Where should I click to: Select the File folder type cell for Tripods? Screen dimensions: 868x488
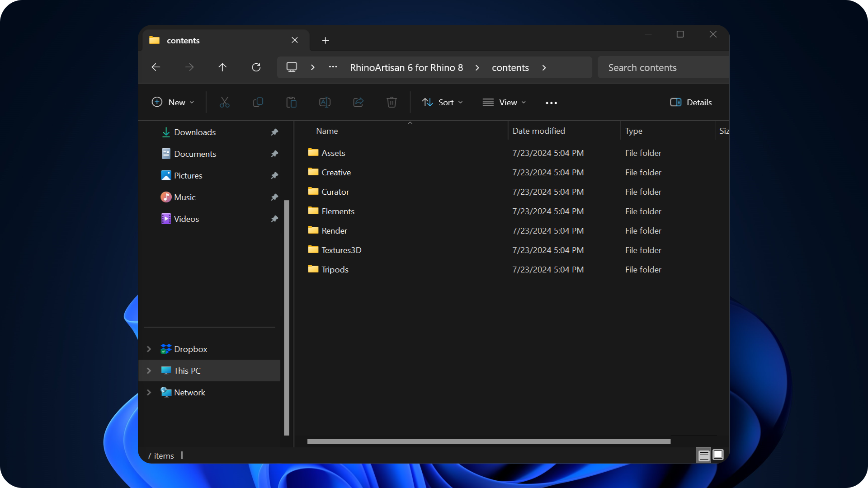tap(643, 269)
